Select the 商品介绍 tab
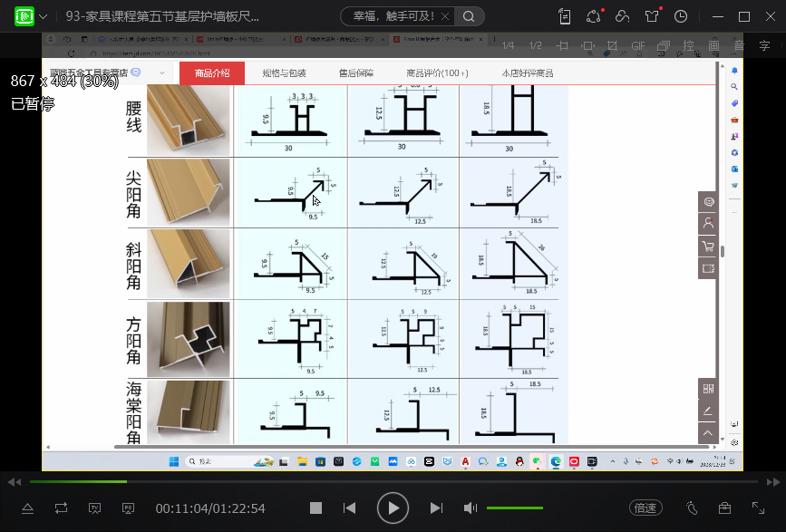The height and width of the screenshot is (532, 786). pyautogui.click(x=212, y=73)
